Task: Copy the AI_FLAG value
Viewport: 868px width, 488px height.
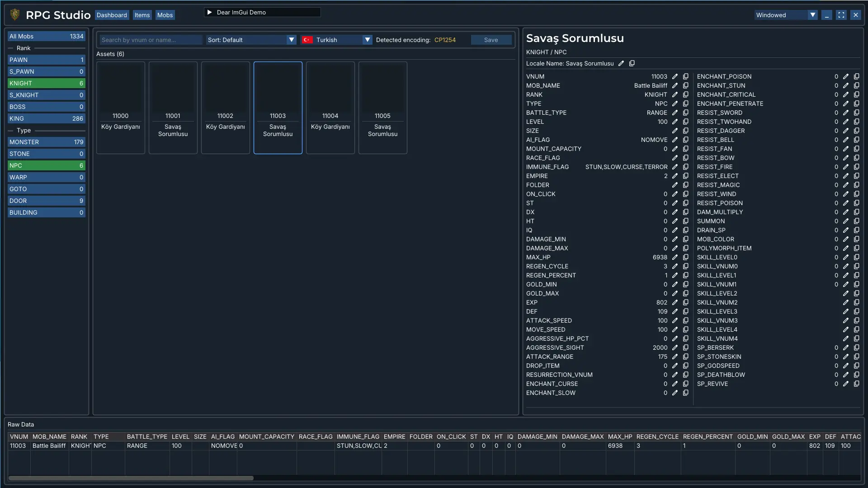Action: pyautogui.click(x=686, y=140)
